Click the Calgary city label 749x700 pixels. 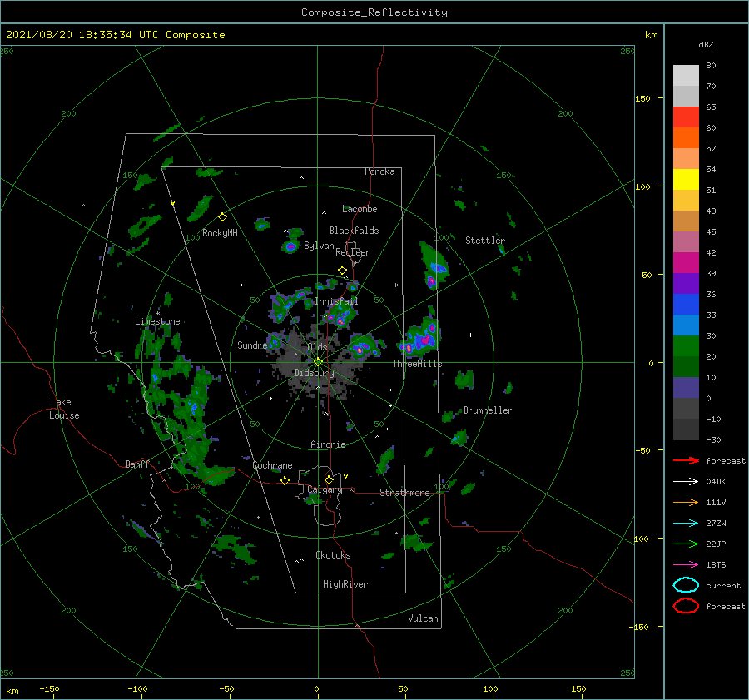coord(325,489)
